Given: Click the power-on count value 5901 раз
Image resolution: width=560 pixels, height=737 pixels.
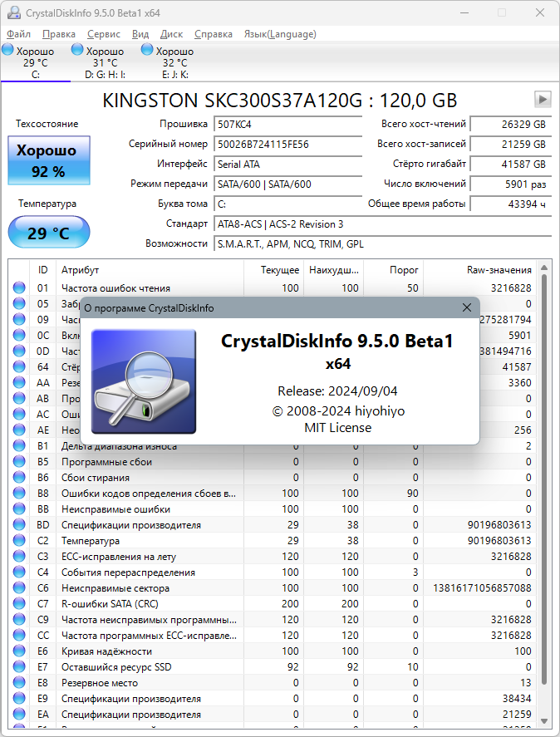Looking at the screenshot, I should pyautogui.click(x=511, y=184).
